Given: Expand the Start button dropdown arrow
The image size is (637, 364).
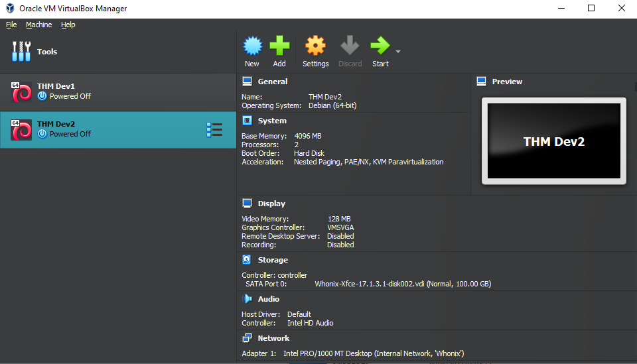Looking at the screenshot, I should pyautogui.click(x=398, y=52).
